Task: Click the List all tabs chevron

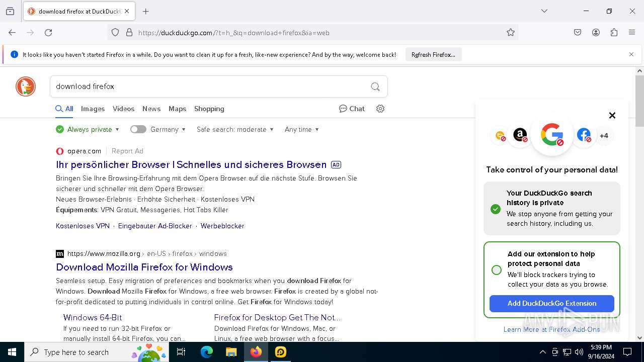Action: (544, 11)
